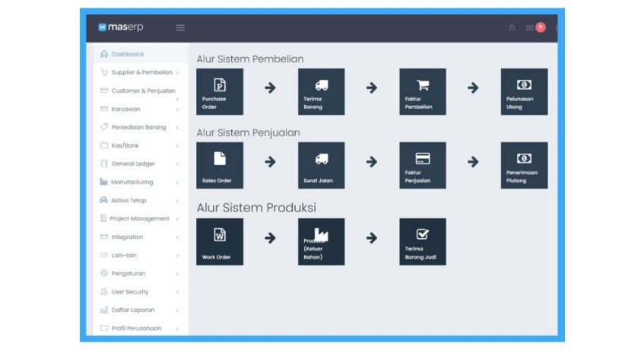Open the Terima Barang tile

coord(321,91)
